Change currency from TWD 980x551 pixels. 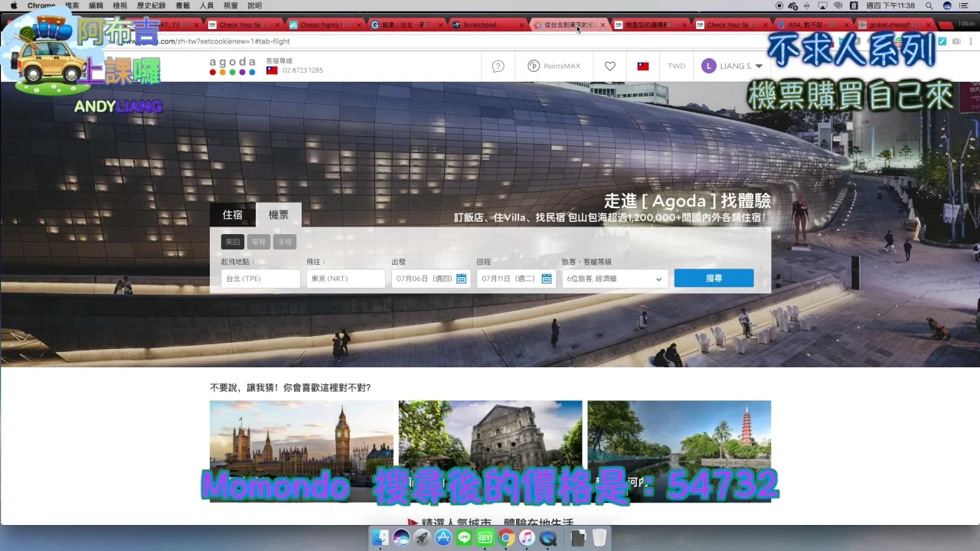[x=676, y=67]
